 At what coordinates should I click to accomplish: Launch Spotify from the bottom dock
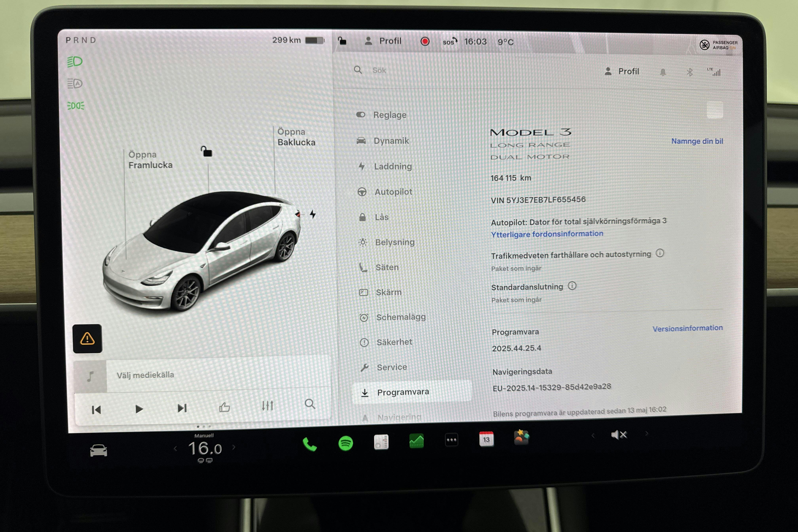346,443
